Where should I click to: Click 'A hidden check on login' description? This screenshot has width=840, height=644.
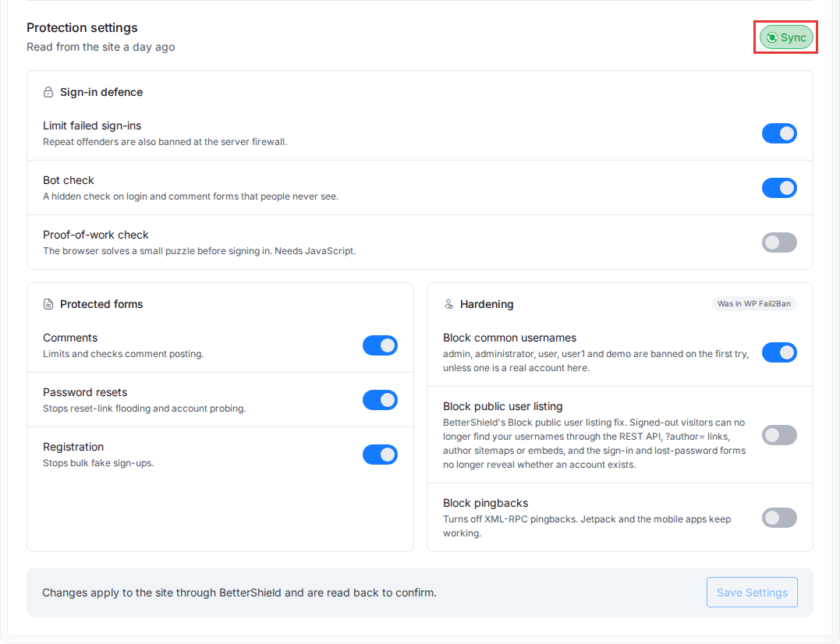click(x=191, y=196)
